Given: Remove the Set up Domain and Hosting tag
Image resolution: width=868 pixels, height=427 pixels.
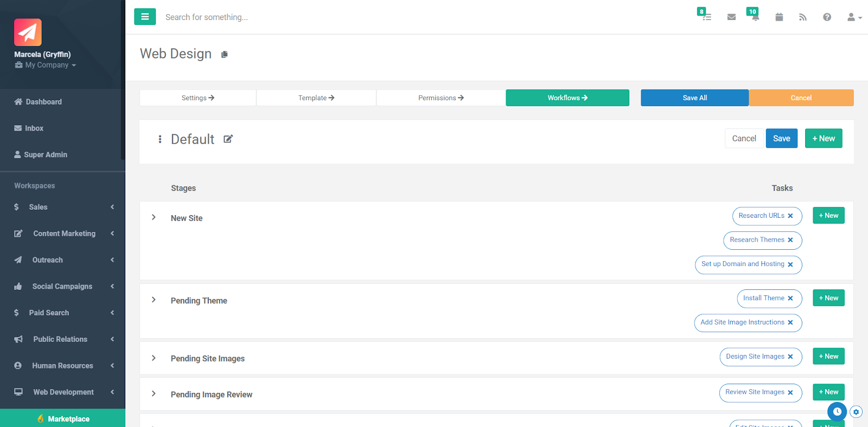Looking at the screenshot, I should 790,264.
